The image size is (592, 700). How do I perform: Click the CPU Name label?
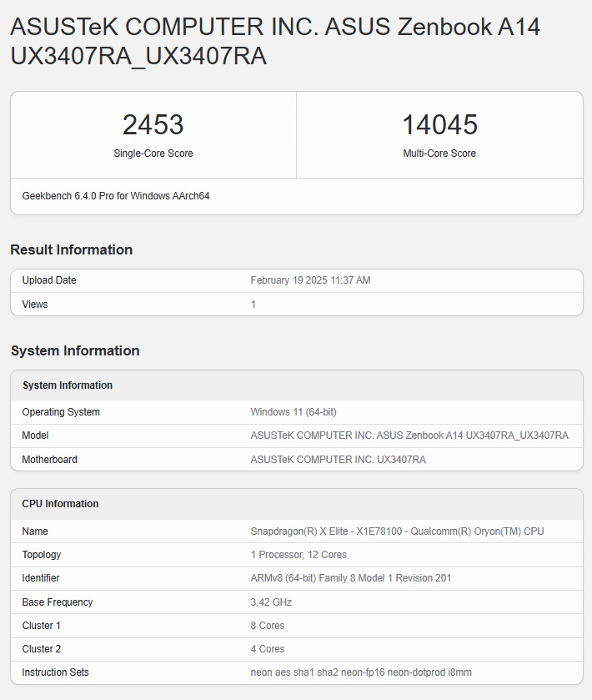pyautogui.click(x=35, y=531)
